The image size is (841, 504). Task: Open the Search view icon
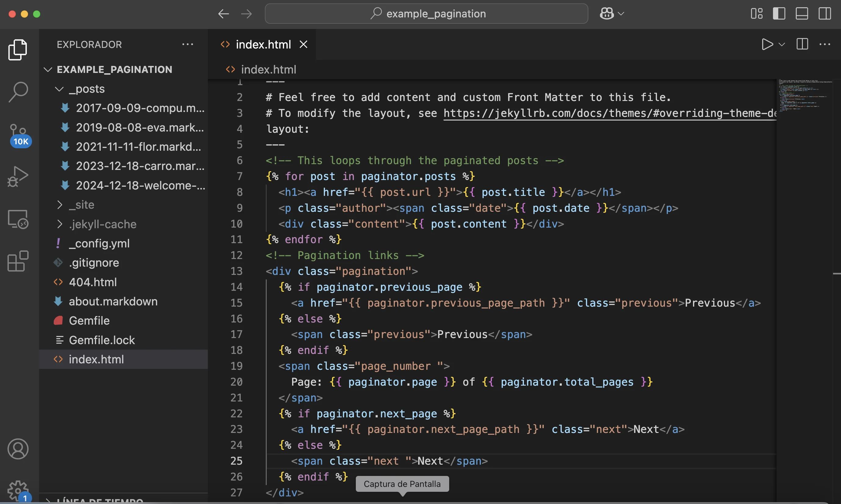18,92
